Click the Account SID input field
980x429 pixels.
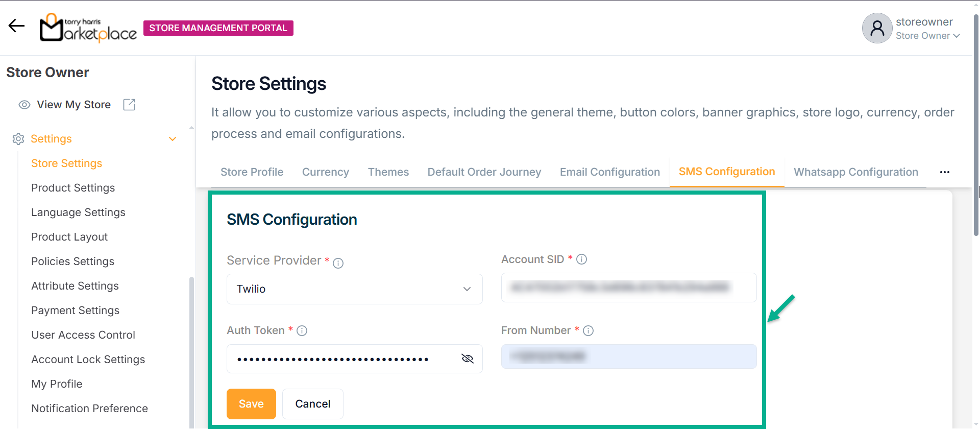(x=628, y=288)
